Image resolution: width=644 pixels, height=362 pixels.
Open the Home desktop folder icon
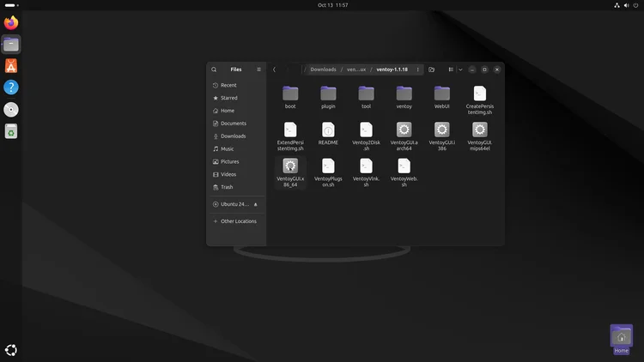click(621, 340)
